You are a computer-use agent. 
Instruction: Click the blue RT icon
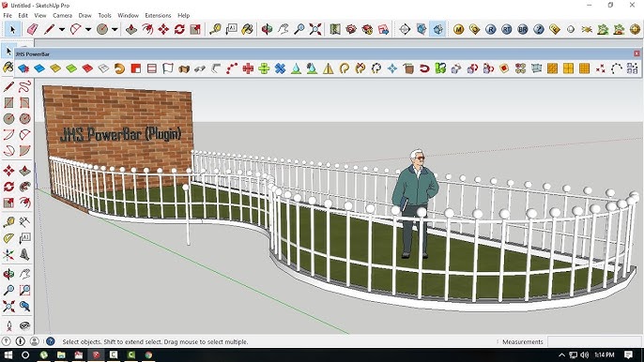pos(506,29)
